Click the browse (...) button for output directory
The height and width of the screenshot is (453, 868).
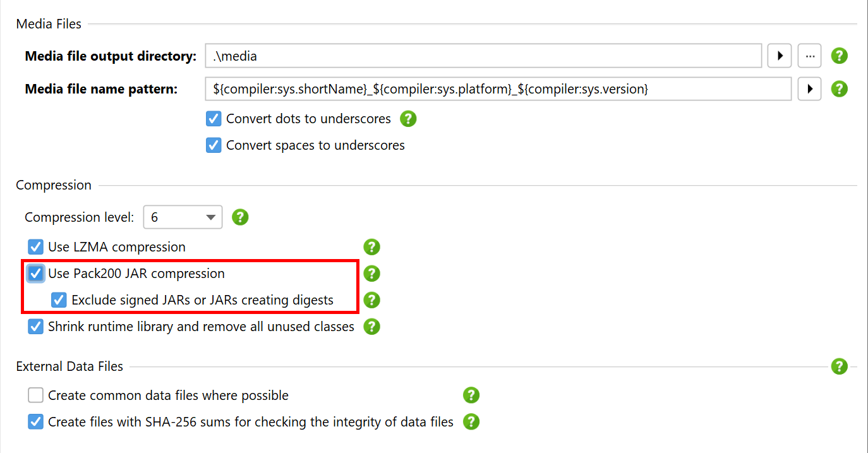809,56
